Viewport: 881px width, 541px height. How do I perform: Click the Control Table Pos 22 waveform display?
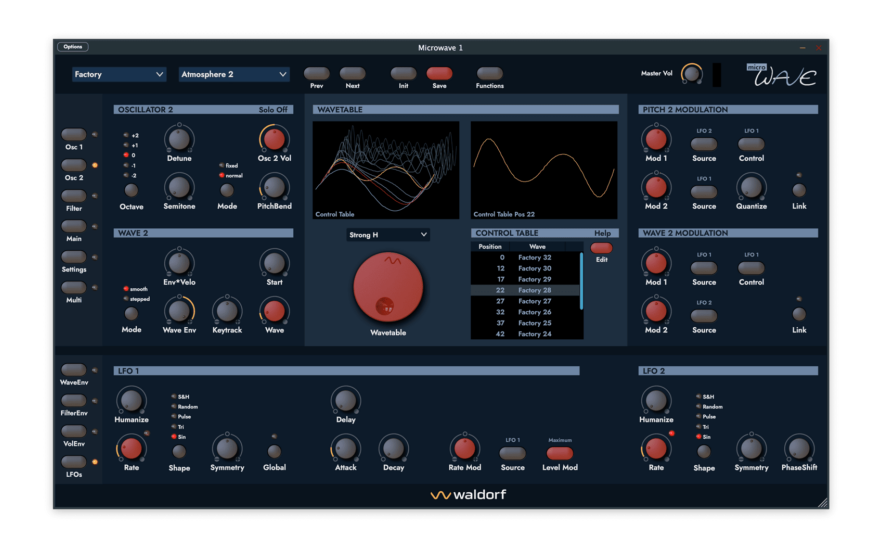coord(544,170)
